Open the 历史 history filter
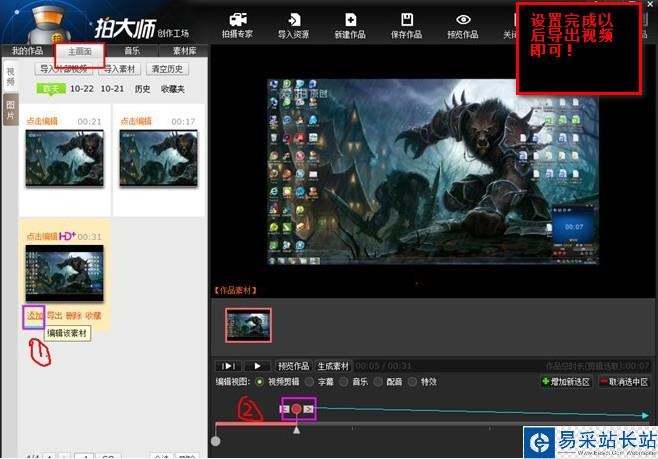 [143, 89]
